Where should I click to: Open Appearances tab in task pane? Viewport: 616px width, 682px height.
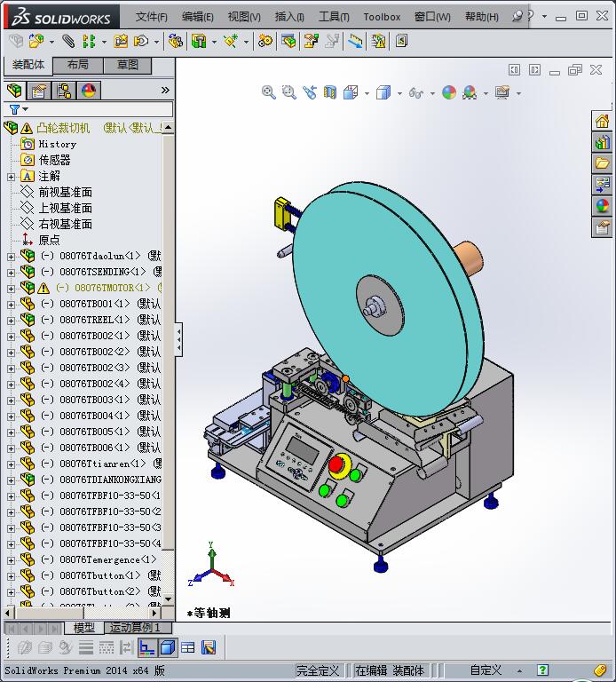(602, 206)
